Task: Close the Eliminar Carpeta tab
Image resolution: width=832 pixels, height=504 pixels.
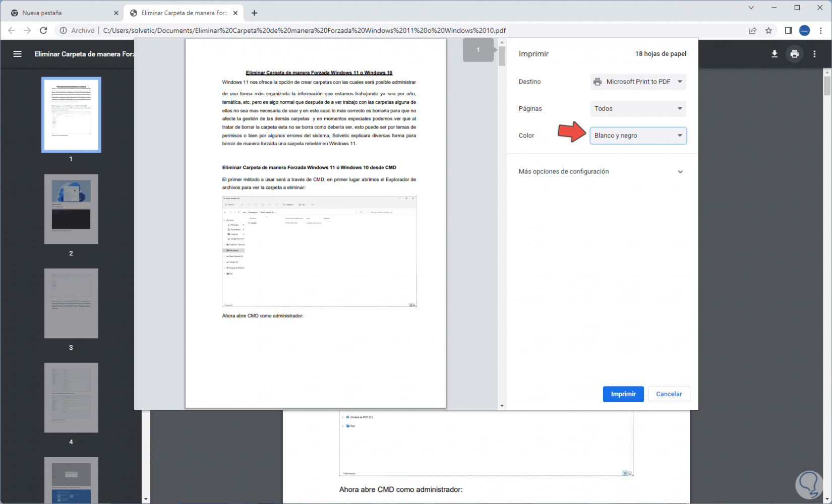Action: click(x=235, y=13)
